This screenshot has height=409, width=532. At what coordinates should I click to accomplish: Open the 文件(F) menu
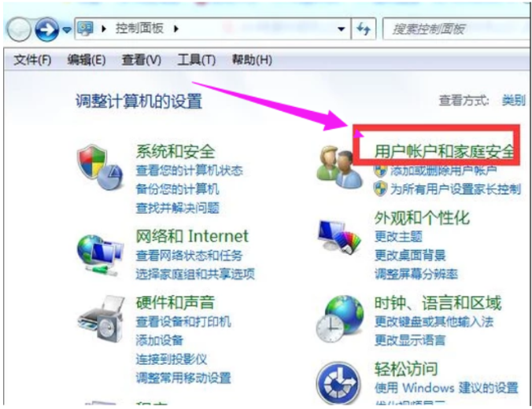pos(32,60)
